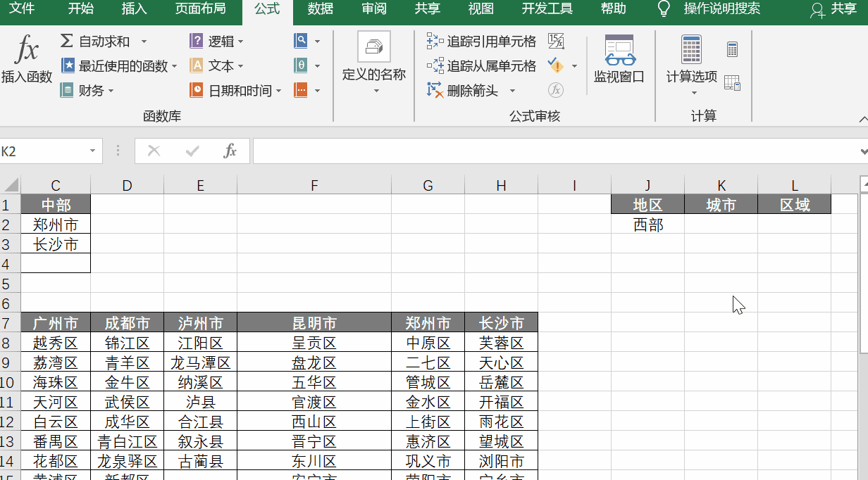Viewport: 868px width, 480px height.
Task: Select the 城市 header cell
Action: tap(721, 205)
